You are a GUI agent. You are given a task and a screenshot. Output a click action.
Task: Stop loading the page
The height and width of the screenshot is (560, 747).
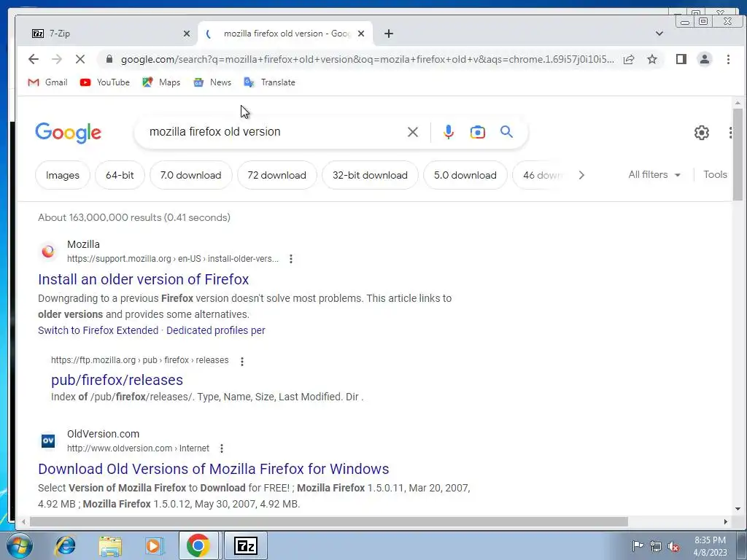(80, 59)
